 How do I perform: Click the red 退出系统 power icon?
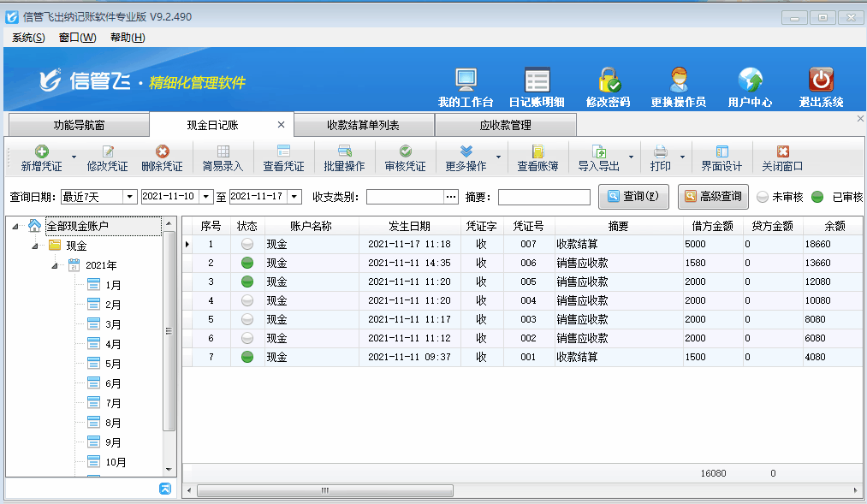coord(821,80)
